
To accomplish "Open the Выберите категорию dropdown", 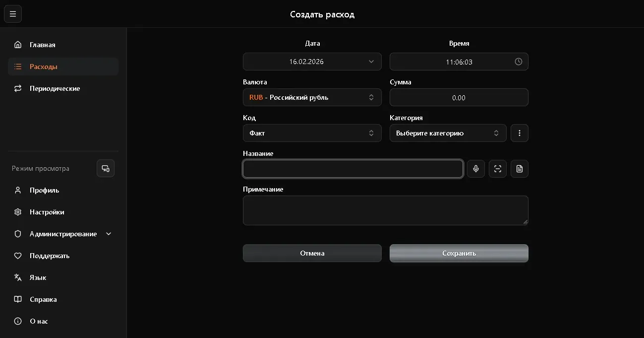I will click(448, 133).
